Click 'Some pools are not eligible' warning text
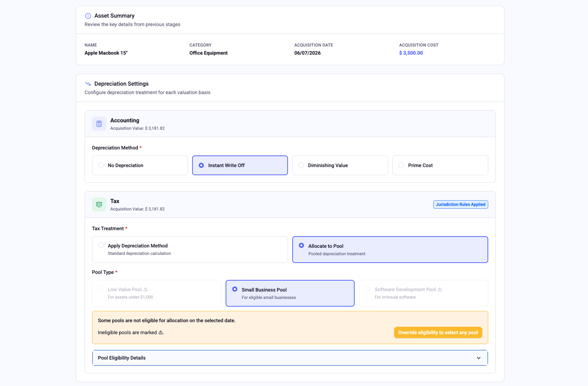588x386 pixels. click(167, 320)
